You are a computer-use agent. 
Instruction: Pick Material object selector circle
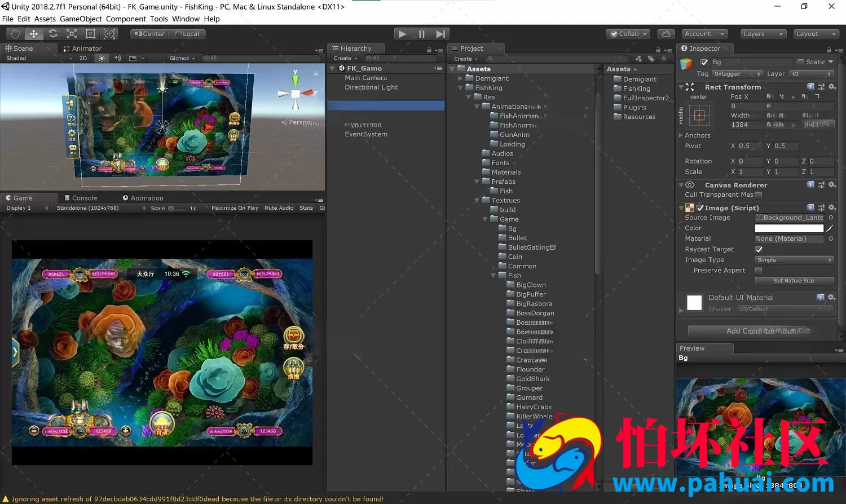[831, 239]
